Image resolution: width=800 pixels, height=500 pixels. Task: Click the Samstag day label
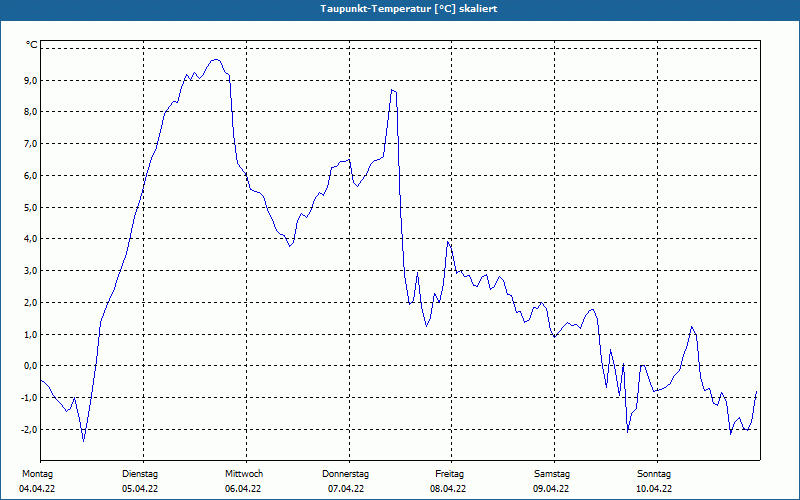[x=552, y=474]
